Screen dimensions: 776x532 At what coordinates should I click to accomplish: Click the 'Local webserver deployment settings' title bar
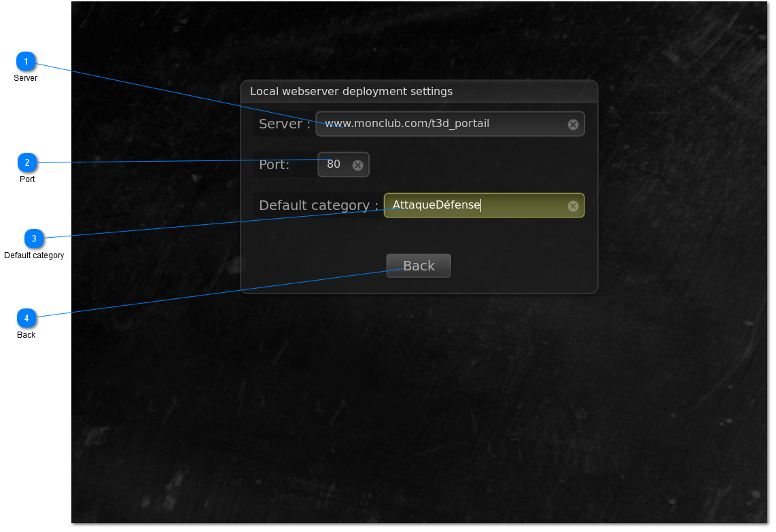pos(419,92)
